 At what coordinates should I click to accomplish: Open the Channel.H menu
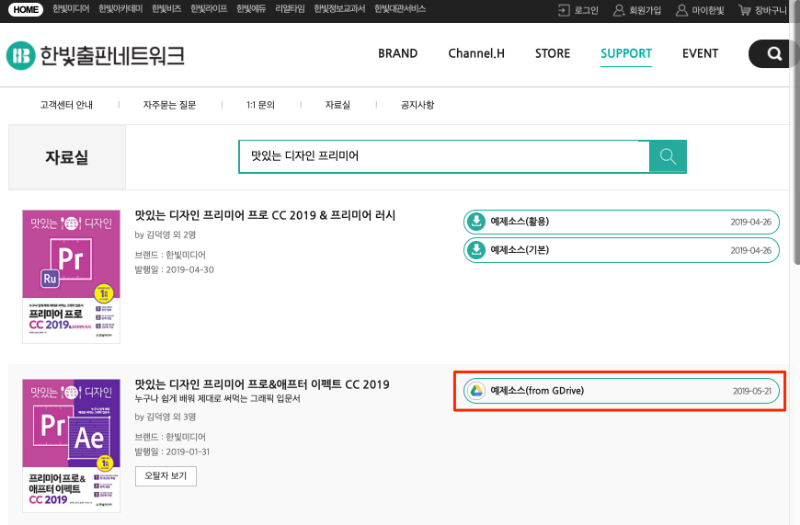click(x=477, y=54)
